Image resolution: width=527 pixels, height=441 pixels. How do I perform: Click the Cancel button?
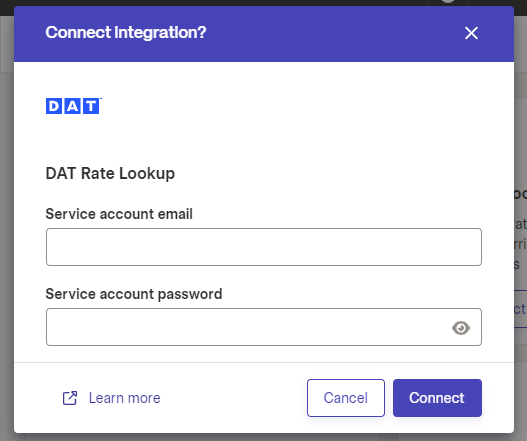[x=346, y=398]
